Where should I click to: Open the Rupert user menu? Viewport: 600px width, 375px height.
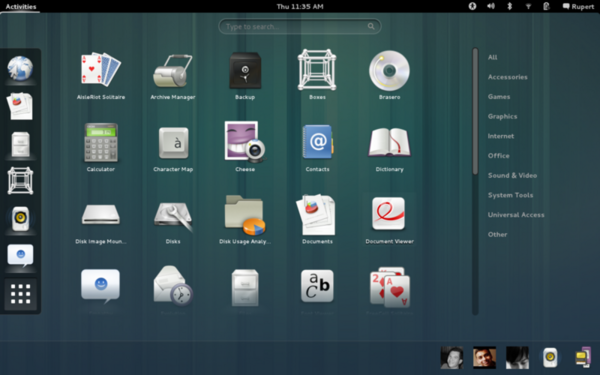[578, 6]
